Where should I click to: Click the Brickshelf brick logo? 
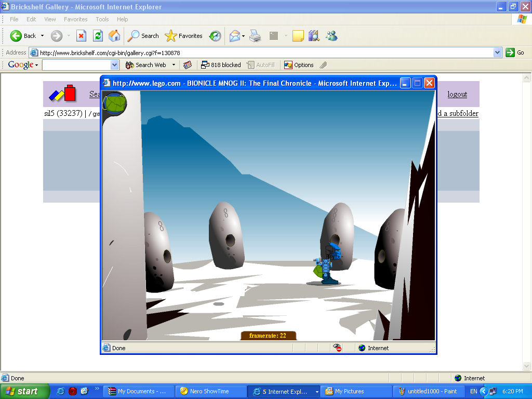62,93
